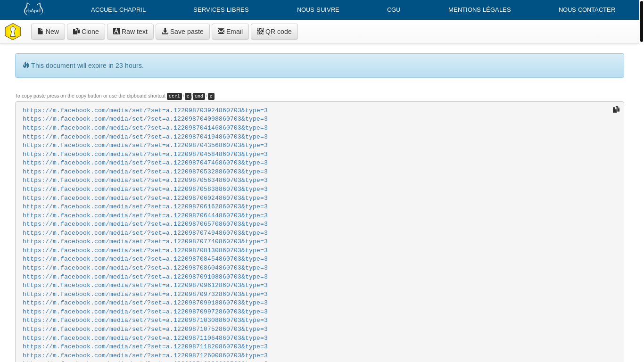Clone this paste
This screenshot has height=362, width=644.
tap(86, 32)
